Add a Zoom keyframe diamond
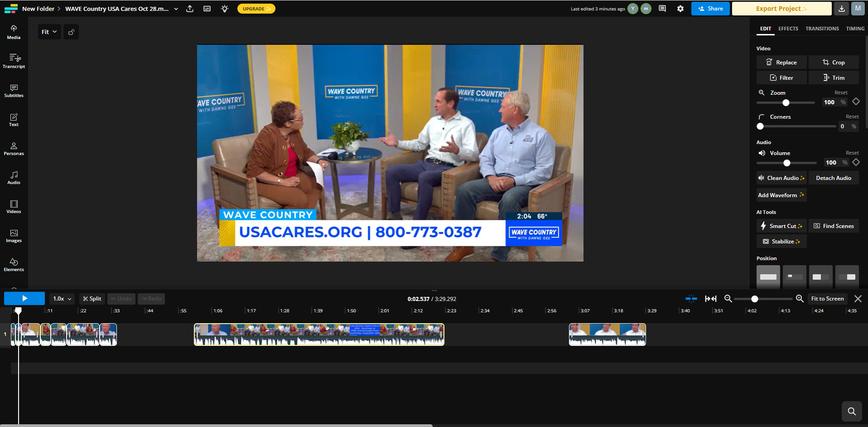 pos(856,102)
